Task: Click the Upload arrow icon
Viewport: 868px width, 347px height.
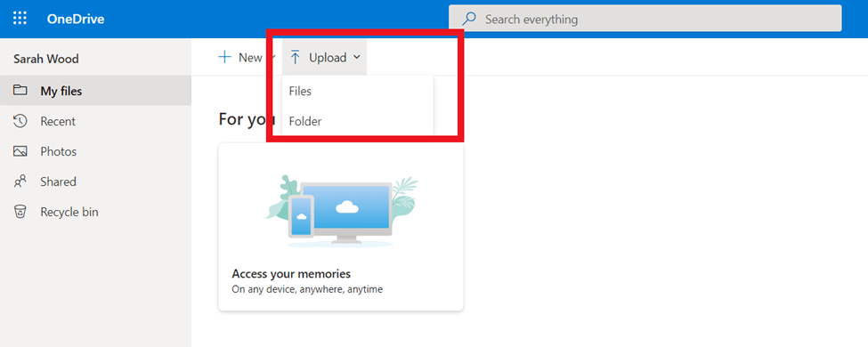Action: [296, 57]
